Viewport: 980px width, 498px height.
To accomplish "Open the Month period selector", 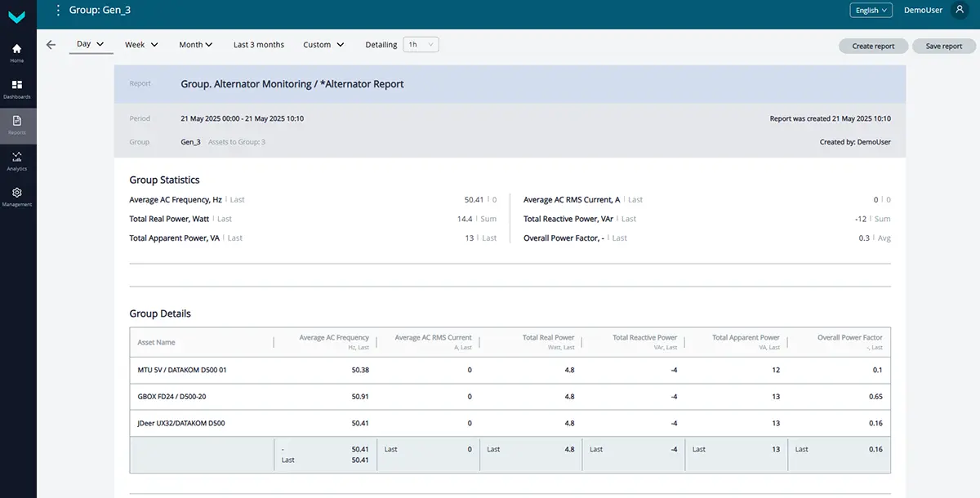I will coord(196,45).
